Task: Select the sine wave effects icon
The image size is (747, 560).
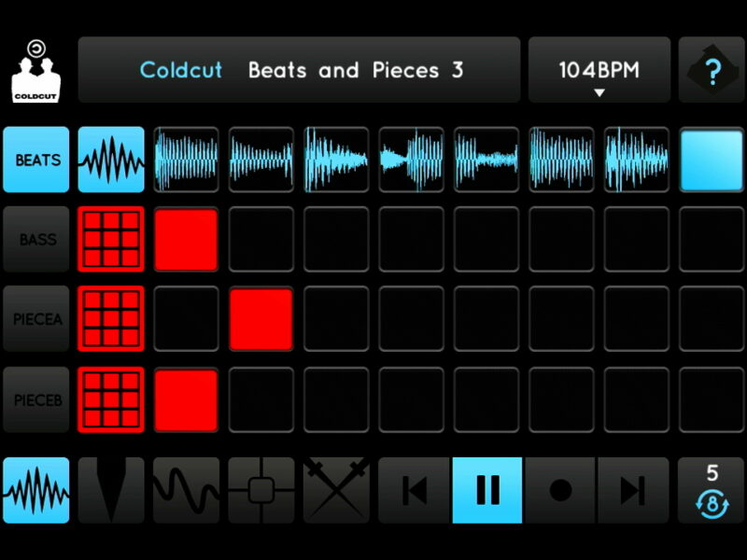Action: pos(186,490)
